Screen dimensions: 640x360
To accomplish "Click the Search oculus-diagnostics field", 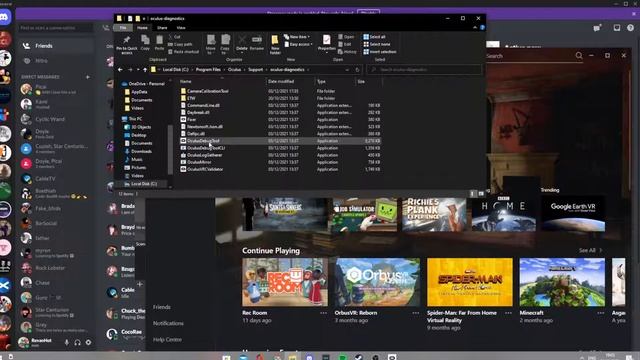I will point(424,70).
